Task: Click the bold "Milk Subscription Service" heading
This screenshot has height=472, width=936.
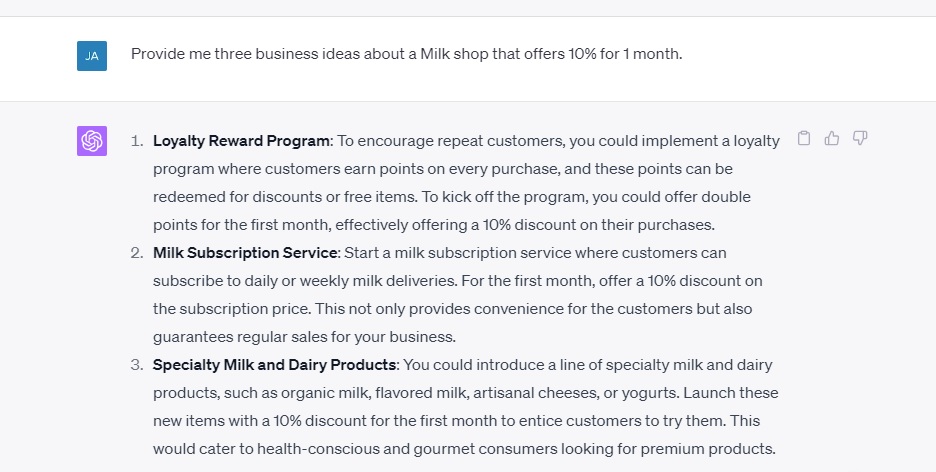Action: pyautogui.click(x=245, y=253)
